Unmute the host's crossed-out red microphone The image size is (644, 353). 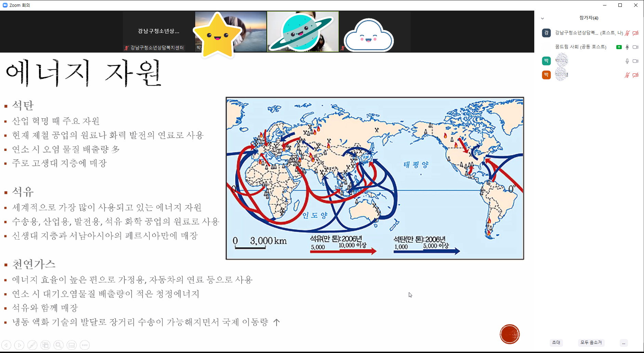coord(627,33)
